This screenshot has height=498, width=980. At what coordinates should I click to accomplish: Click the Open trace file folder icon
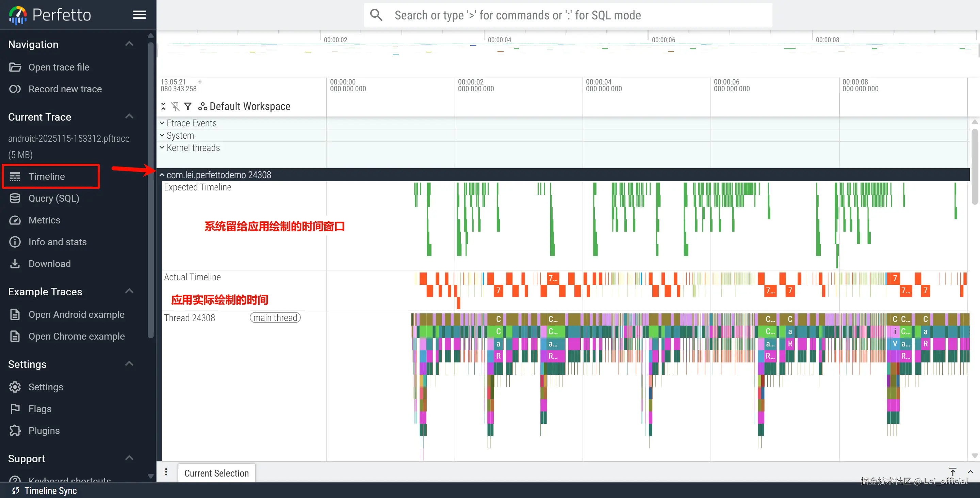pos(15,67)
